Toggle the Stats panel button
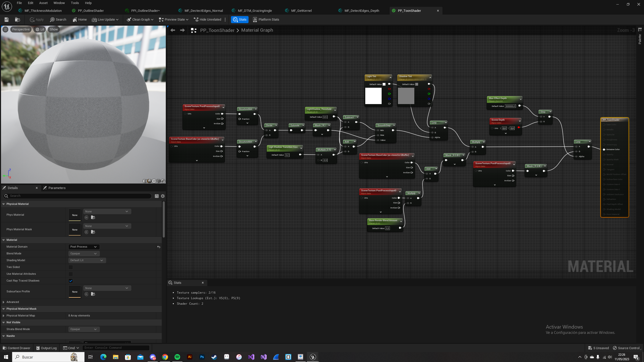The width and height of the screenshot is (644, 362). [239, 19]
